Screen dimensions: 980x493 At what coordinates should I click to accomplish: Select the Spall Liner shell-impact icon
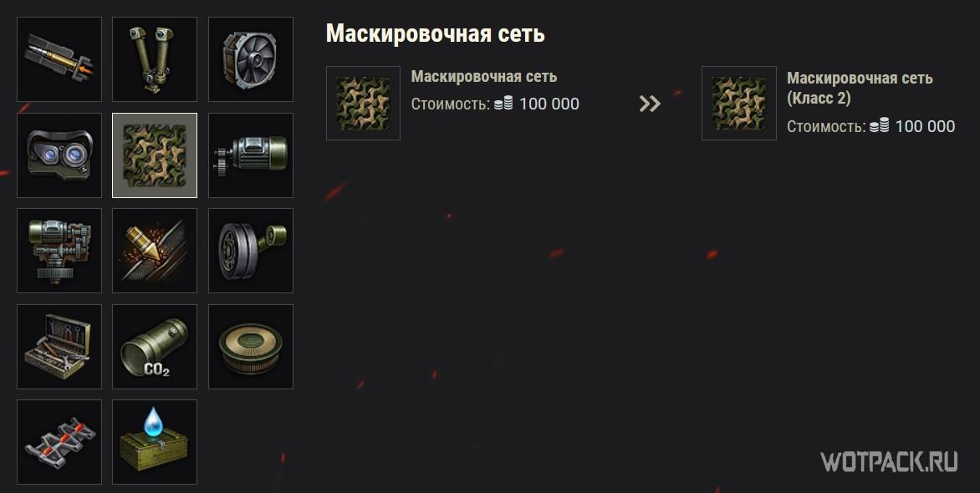click(155, 251)
